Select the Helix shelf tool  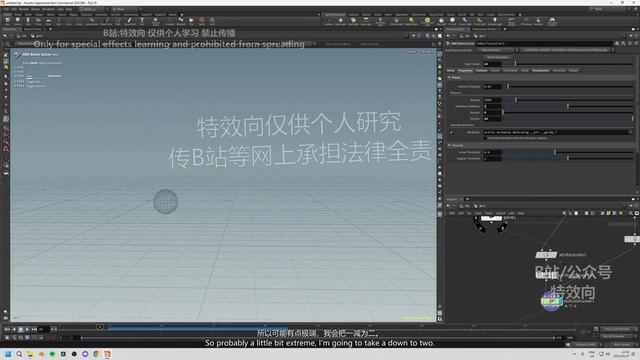coord(212,20)
